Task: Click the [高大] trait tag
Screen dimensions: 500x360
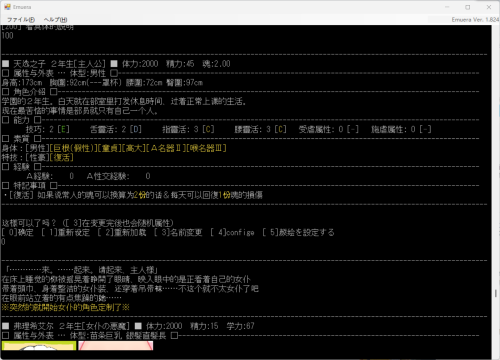Action: pyautogui.click(x=134, y=148)
